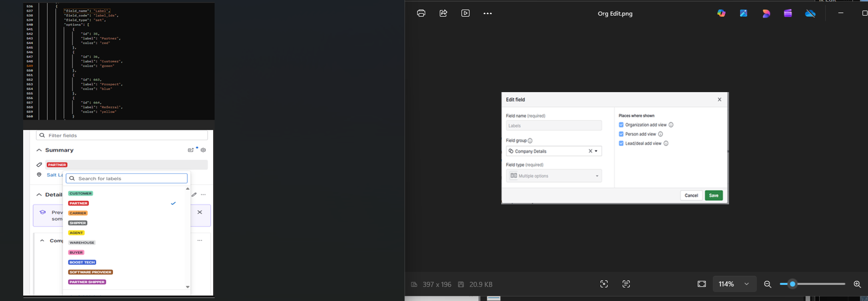Open the Clipchamp video editor icon
The height and width of the screenshot is (301, 868).
(x=788, y=14)
